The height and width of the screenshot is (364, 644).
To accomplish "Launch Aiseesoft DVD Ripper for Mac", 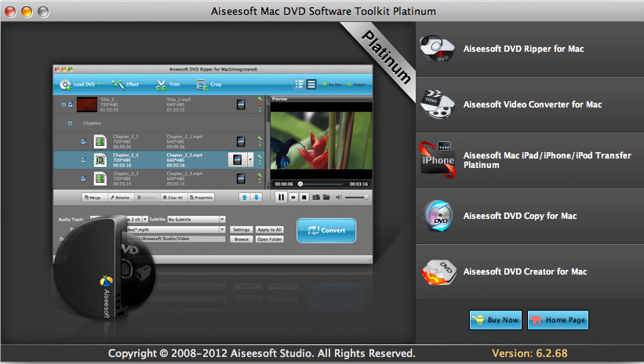I will click(529, 49).
